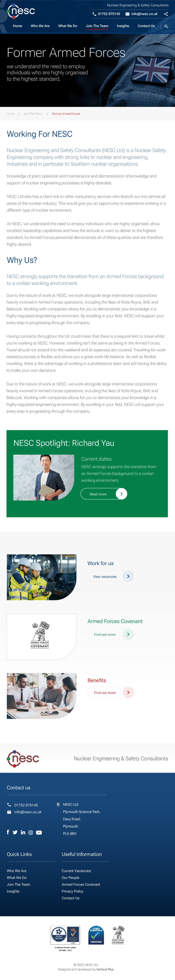Select the Insights menu item

123,26
